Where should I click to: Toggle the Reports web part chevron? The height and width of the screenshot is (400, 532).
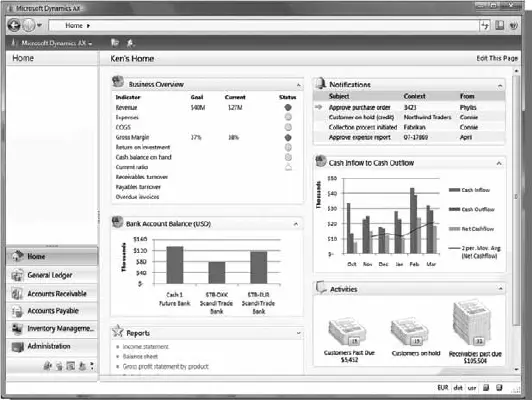(299, 333)
